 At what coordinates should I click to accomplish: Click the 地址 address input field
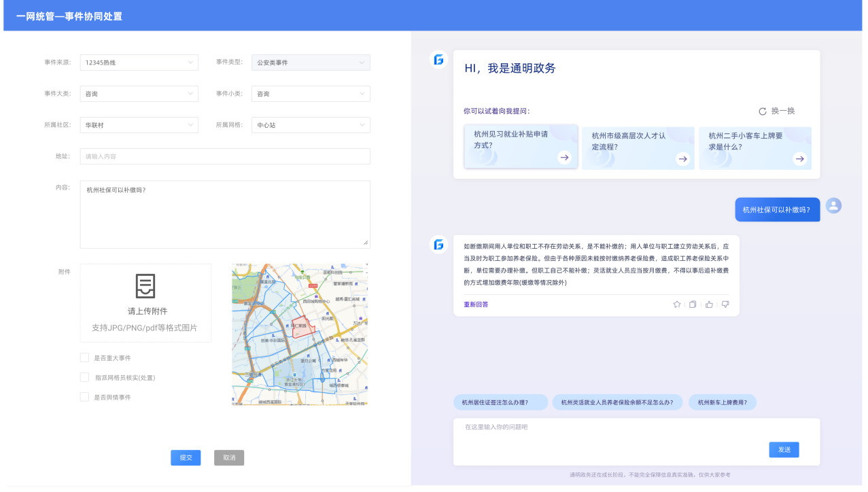pyautogui.click(x=224, y=156)
